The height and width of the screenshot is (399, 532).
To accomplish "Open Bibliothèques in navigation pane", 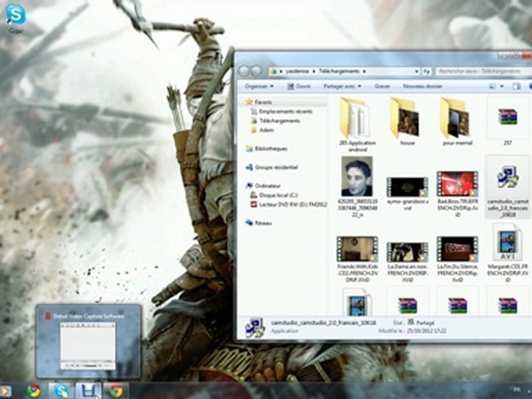I will (x=267, y=149).
